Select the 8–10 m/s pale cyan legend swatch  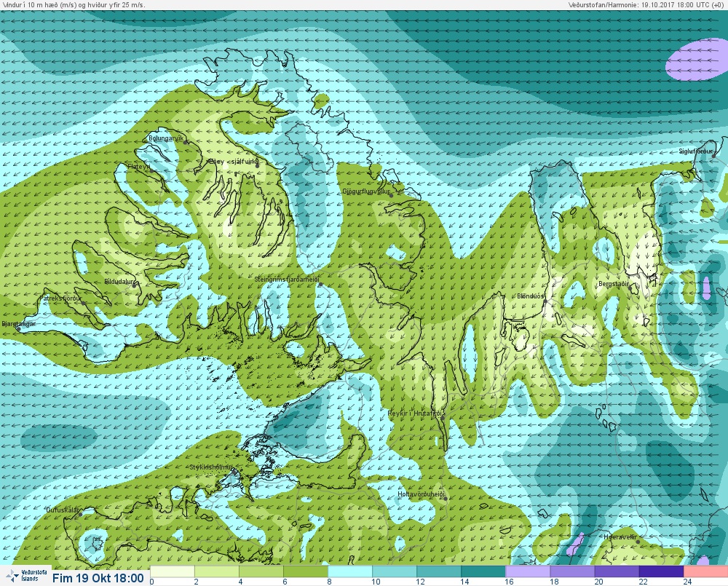click(x=350, y=571)
